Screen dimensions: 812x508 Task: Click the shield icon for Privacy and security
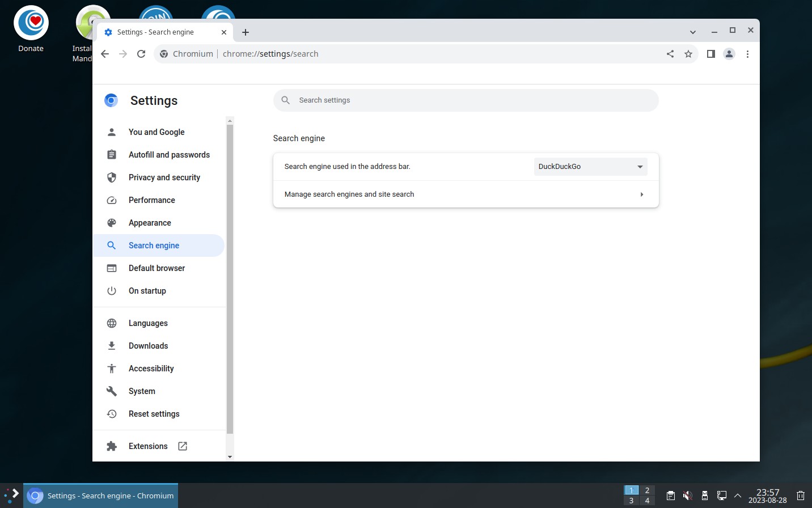tap(112, 177)
